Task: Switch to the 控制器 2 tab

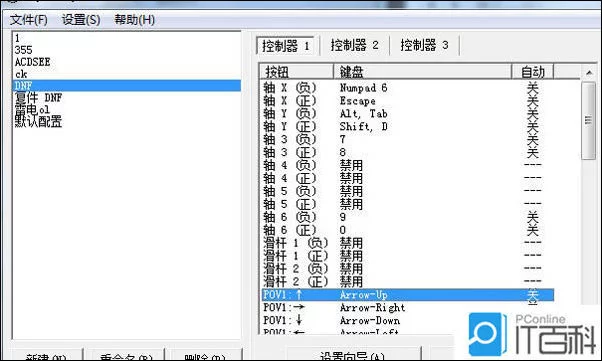Action: point(355,45)
